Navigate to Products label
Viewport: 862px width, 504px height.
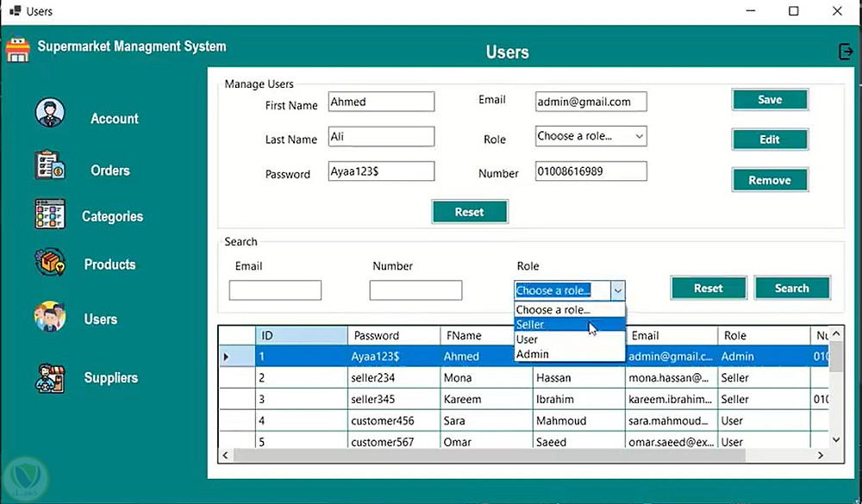(109, 264)
